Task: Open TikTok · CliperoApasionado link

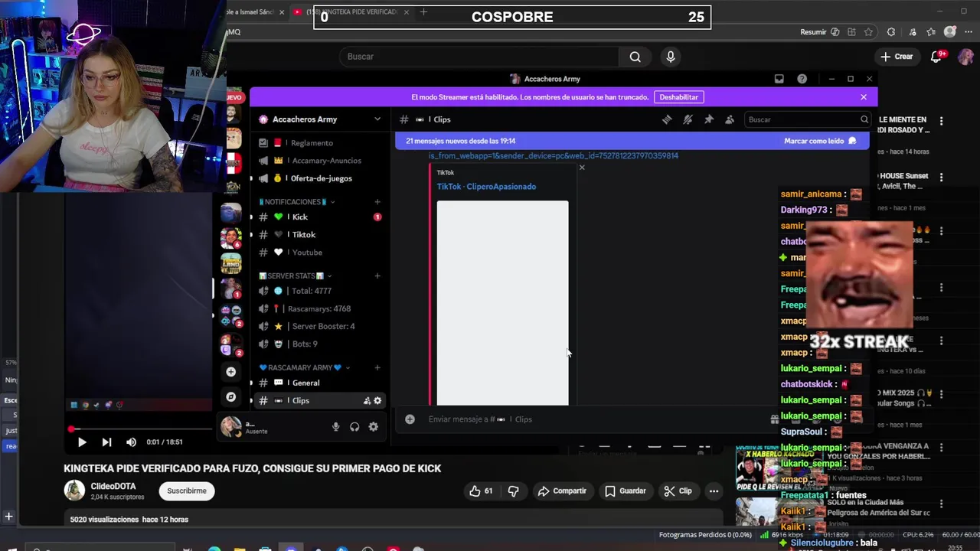Action: click(x=486, y=187)
